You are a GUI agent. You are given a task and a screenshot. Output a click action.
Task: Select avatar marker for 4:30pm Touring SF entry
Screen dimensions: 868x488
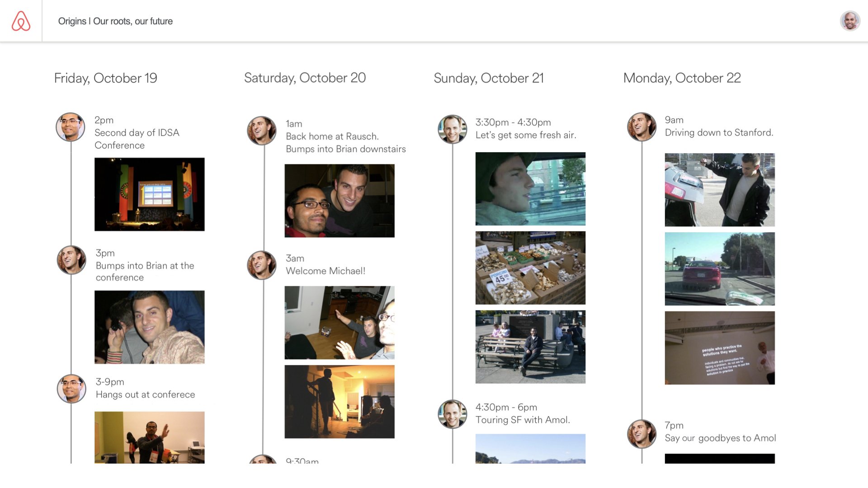[453, 414]
